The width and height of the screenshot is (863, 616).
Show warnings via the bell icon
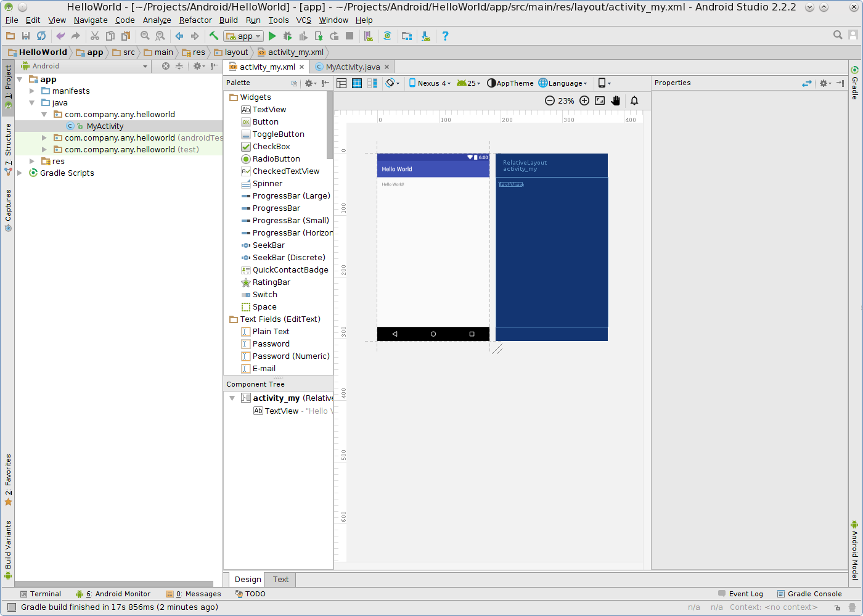pos(634,101)
